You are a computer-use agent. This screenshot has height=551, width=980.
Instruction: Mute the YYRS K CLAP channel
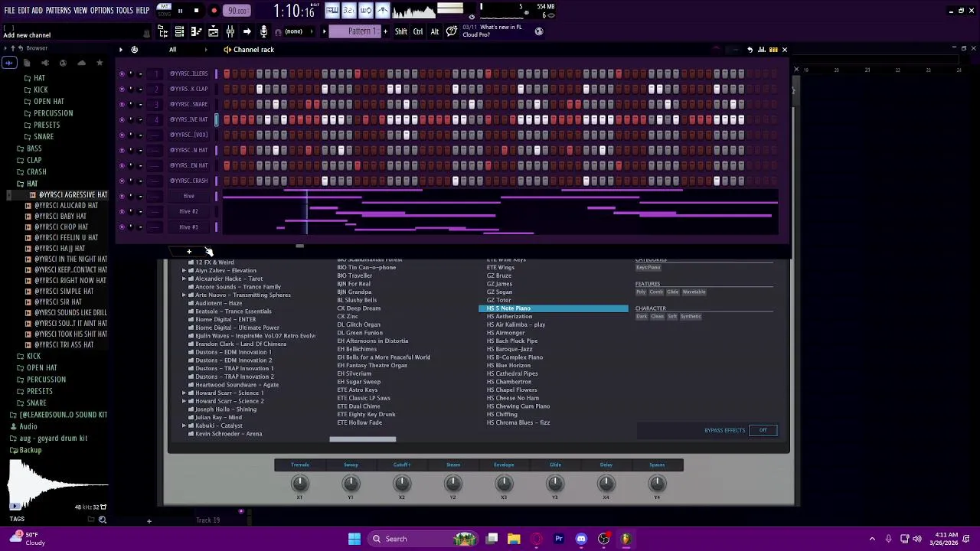pyautogui.click(x=122, y=89)
